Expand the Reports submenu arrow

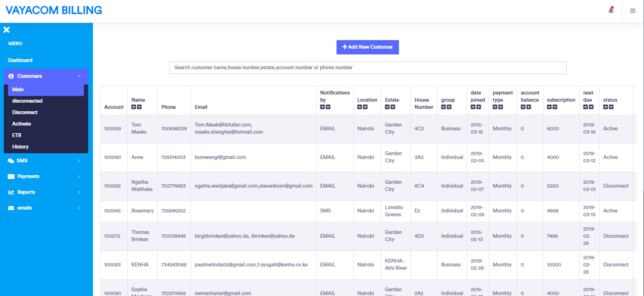(x=79, y=192)
